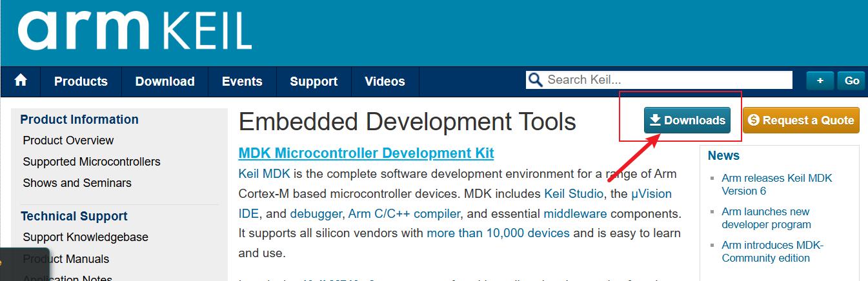Open the Events menu
Image resolution: width=868 pixels, height=281 pixels.
tap(242, 81)
